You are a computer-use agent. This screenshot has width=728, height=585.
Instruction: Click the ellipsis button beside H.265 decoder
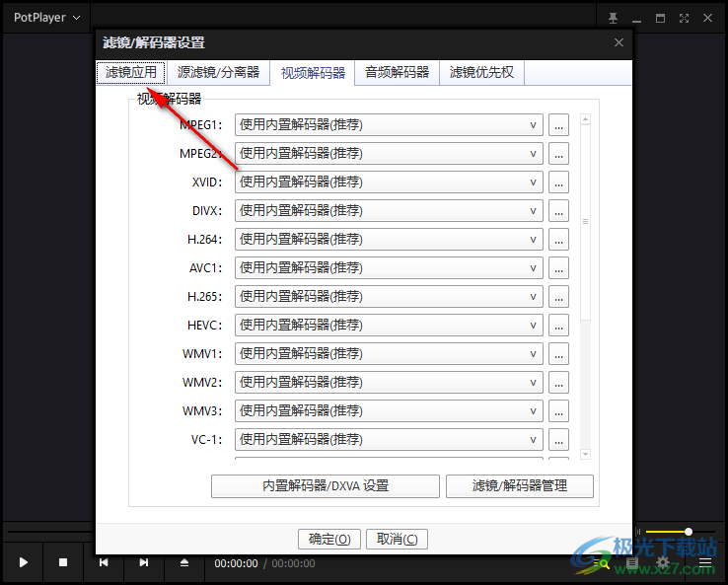coord(558,297)
